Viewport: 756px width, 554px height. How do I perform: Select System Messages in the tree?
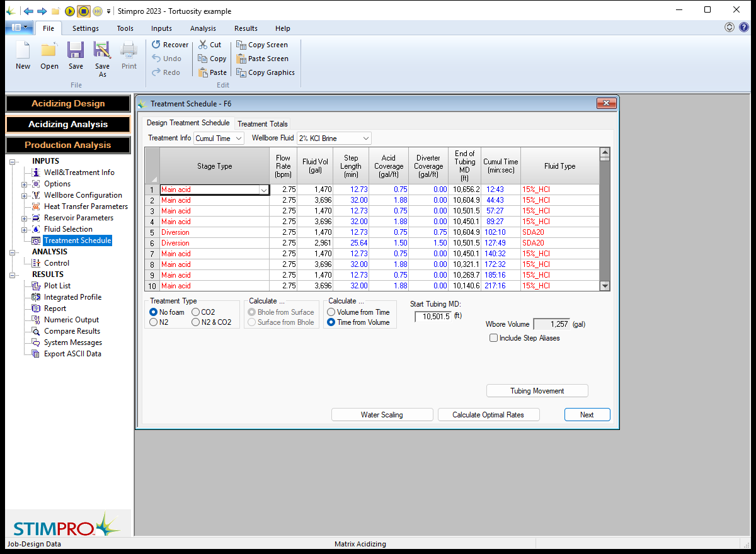[x=72, y=342]
